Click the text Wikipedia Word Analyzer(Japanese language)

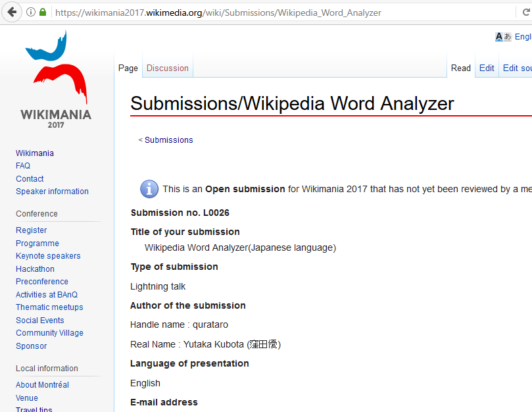(240, 247)
